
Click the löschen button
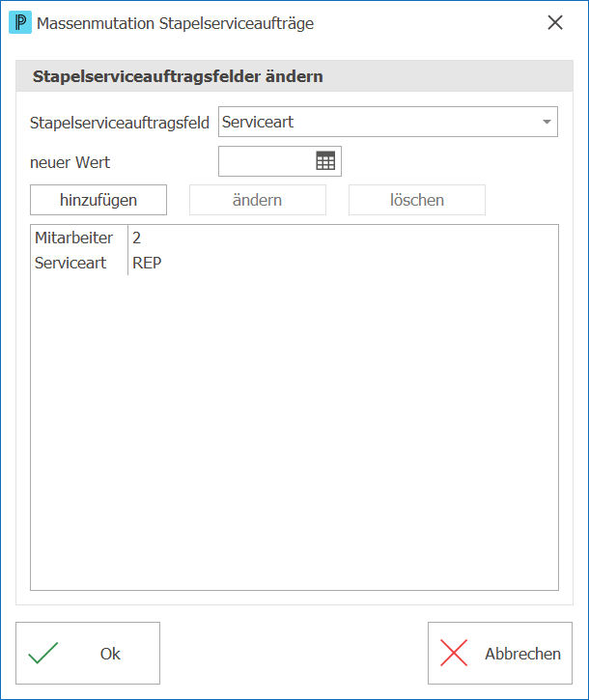coord(417,200)
